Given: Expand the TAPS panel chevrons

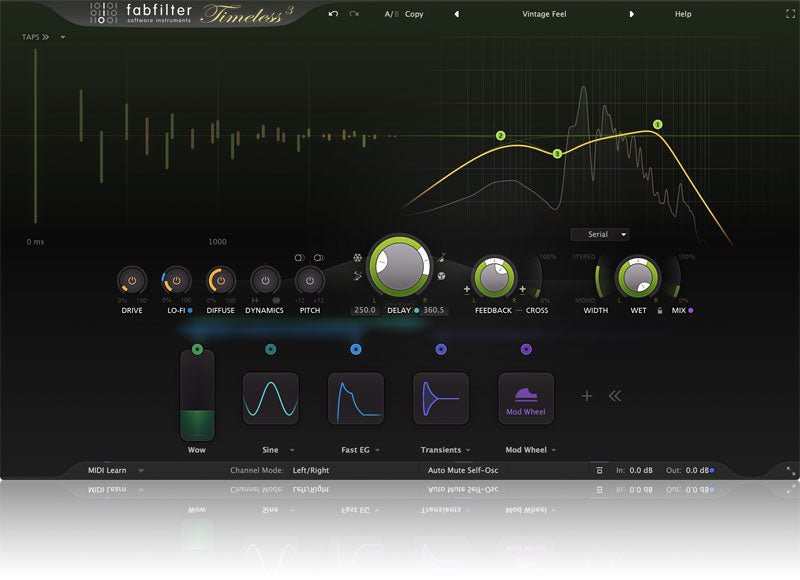Looking at the screenshot, I should 46,37.
